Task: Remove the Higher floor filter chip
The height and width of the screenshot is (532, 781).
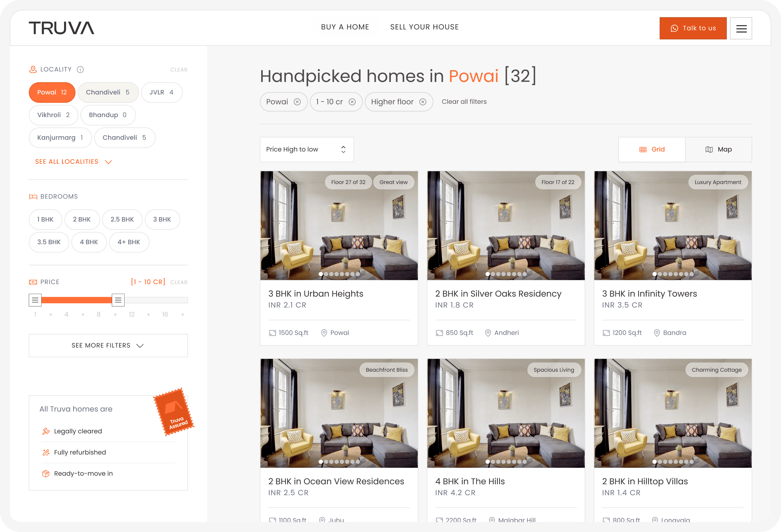Action: click(422, 102)
